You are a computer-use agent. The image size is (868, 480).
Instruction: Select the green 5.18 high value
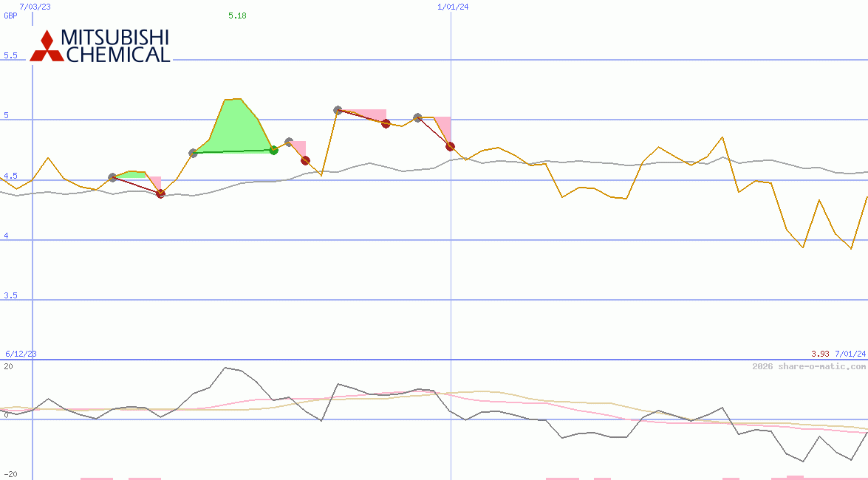237,16
